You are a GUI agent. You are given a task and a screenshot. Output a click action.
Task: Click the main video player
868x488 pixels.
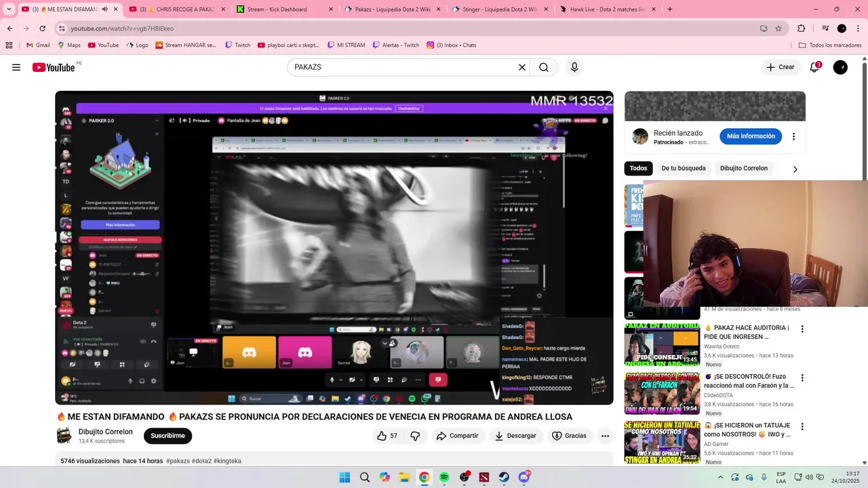click(334, 248)
